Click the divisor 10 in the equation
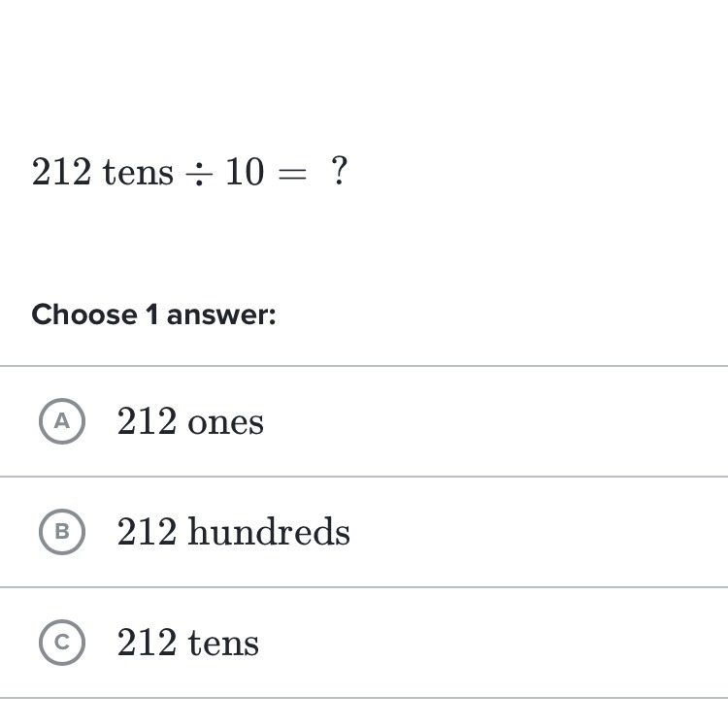Viewport: 728px width, 728px height. [x=245, y=173]
